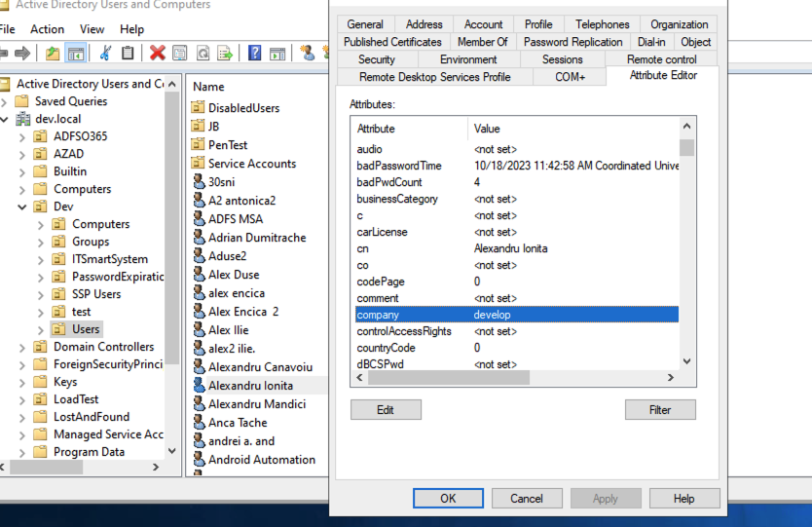Select the Alexandru Canavoiu user entry
This screenshot has width=812, height=527.
[260, 367]
